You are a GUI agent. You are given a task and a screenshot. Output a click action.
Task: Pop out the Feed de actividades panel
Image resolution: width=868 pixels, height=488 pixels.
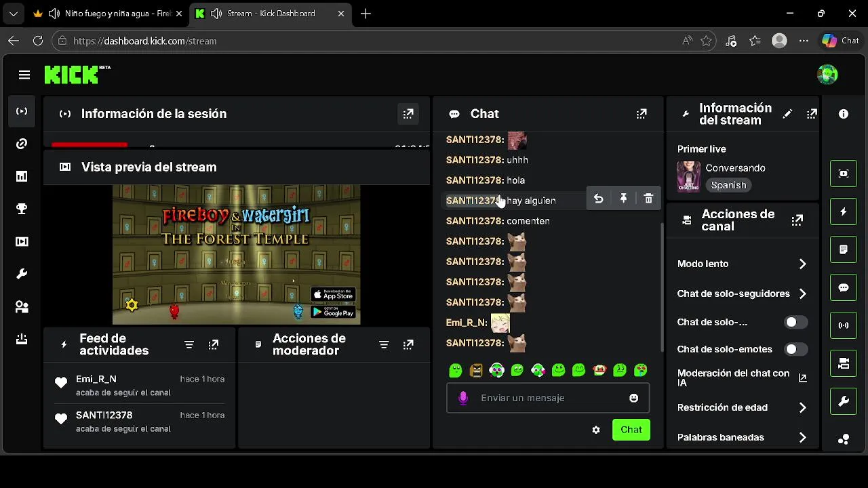tap(214, 345)
